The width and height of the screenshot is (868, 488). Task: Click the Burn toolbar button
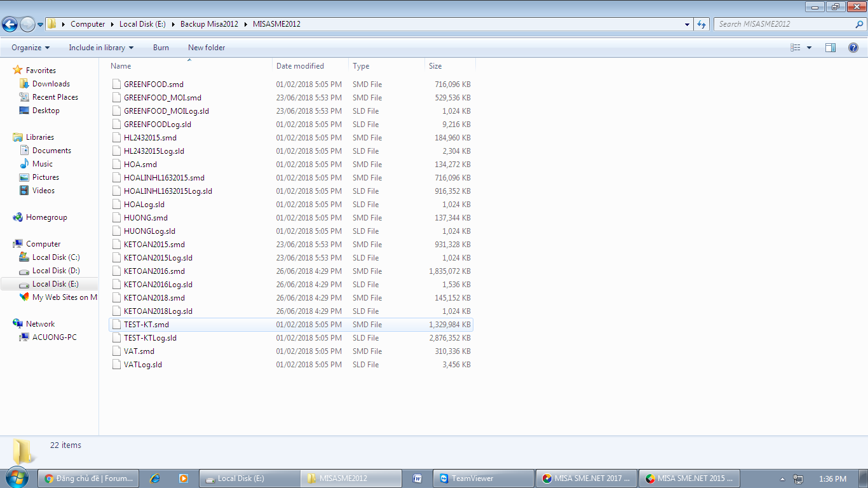pyautogui.click(x=161, y=48)
